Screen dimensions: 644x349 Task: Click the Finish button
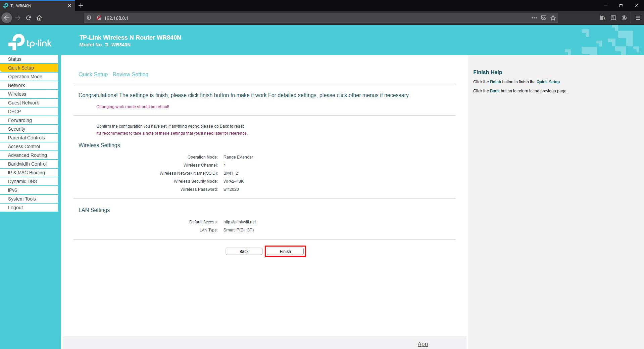(x=285, y=251)
